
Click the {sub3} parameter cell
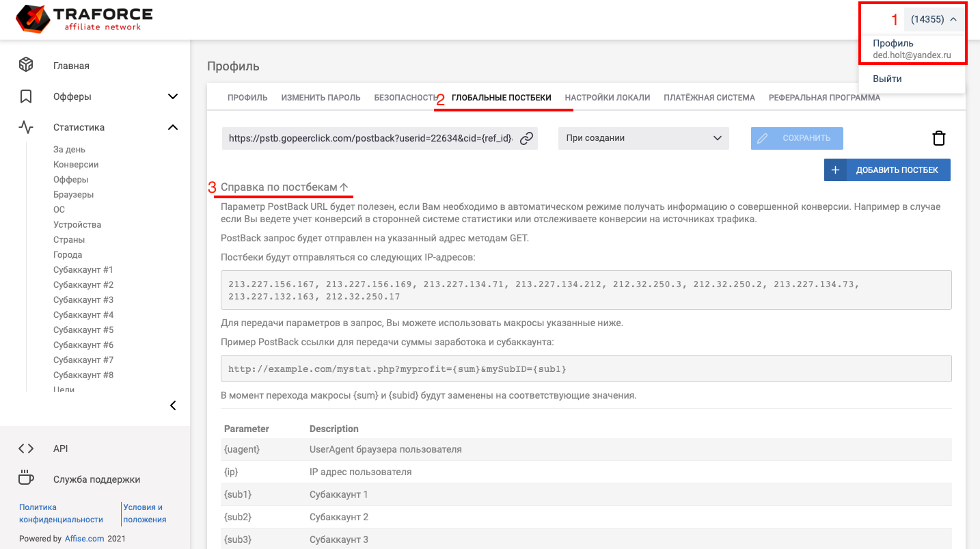[238, 539]
